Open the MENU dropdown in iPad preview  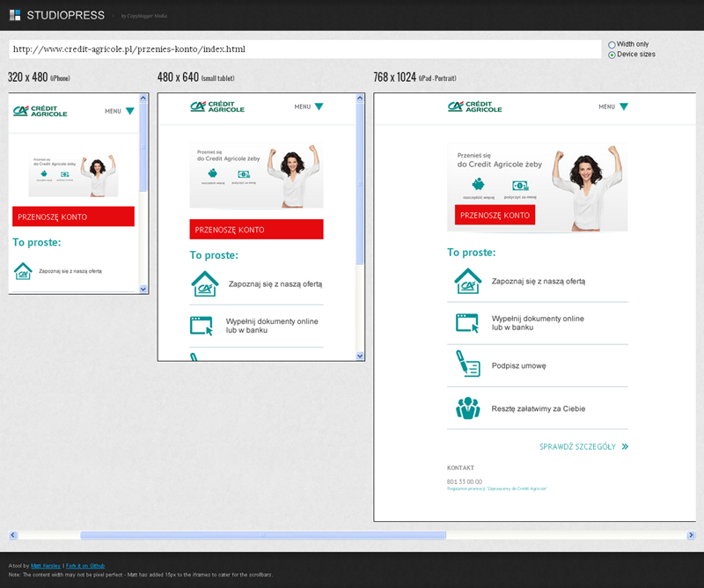tap(613, 107)
